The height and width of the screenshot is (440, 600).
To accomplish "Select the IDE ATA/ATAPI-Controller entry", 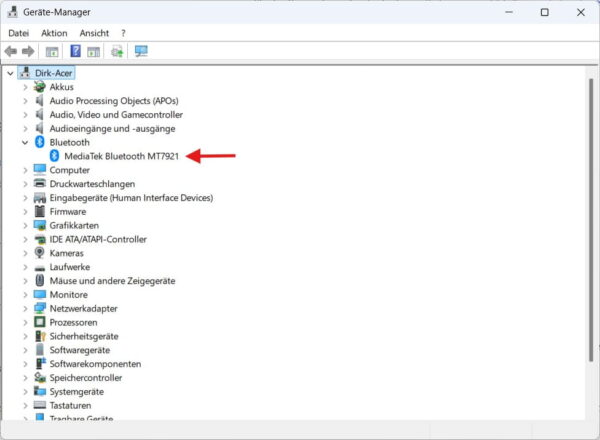I will click(x=98, y=239).
